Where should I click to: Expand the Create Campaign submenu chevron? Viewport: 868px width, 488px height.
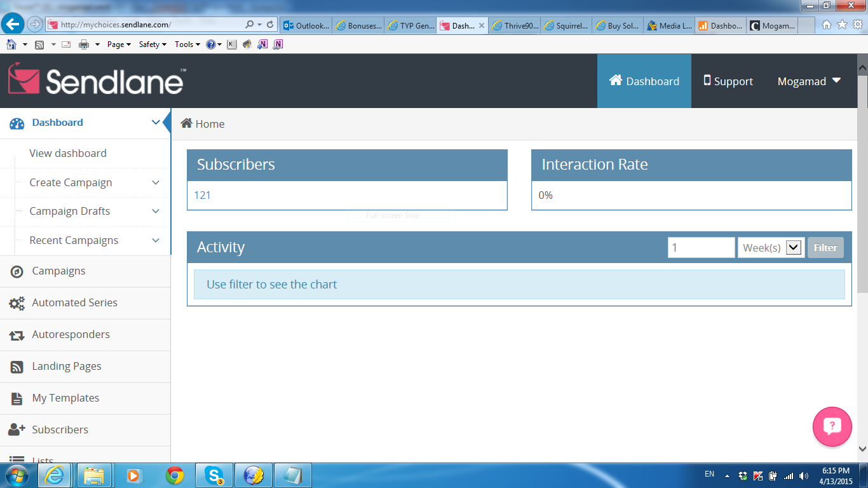tap(156, 182)
